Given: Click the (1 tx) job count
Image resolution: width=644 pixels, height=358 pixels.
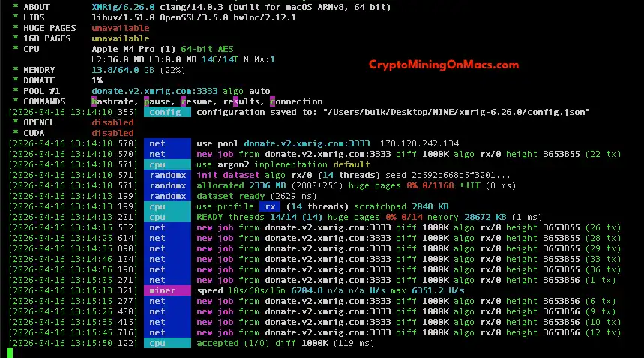Looking at the screenshot, I should click(601, 280).
